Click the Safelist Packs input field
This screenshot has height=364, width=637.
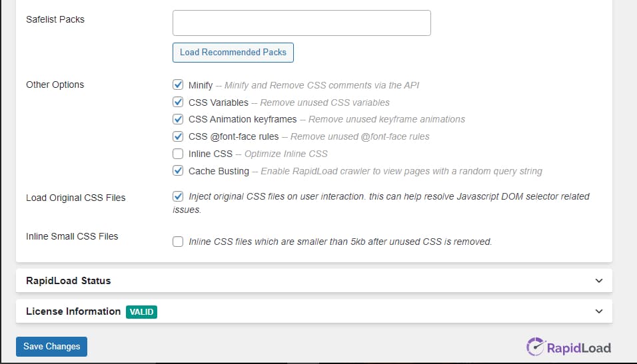click(x=301, y=23)
